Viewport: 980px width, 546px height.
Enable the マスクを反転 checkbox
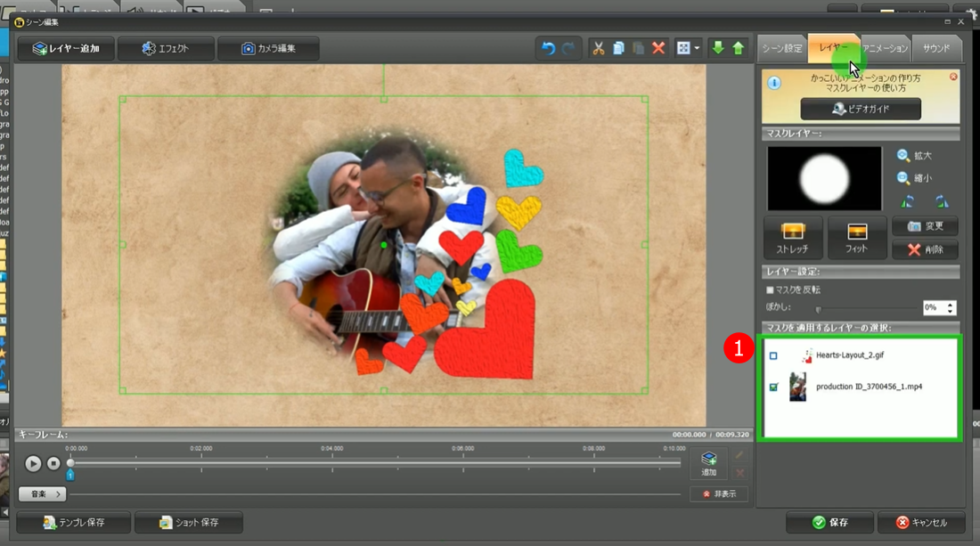(771, 290)
